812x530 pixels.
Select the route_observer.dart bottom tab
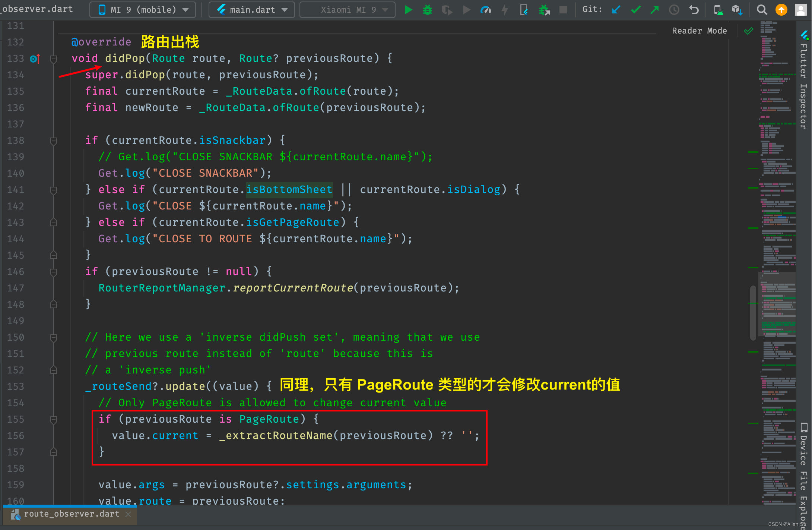click(72, 514)
